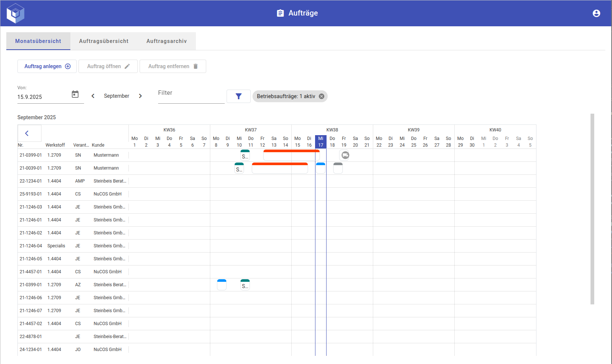Viewport: 612px width, 364px height.
Task: Click the Auftrag anlegen button
Action: coord(47,66)
